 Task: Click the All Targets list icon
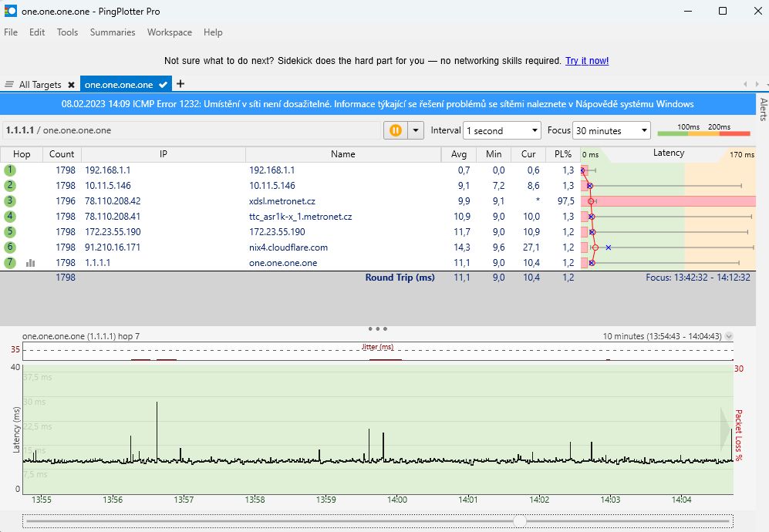tap(9, 85)
